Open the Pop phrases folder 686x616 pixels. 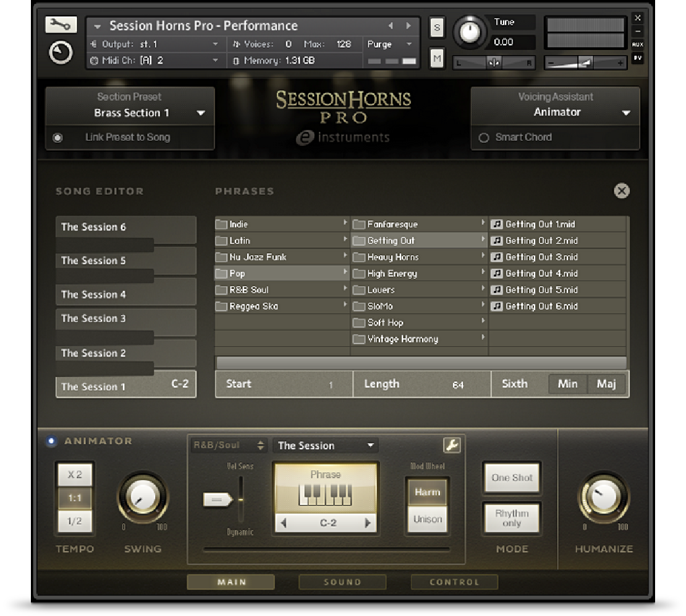(x=282, y=274)
